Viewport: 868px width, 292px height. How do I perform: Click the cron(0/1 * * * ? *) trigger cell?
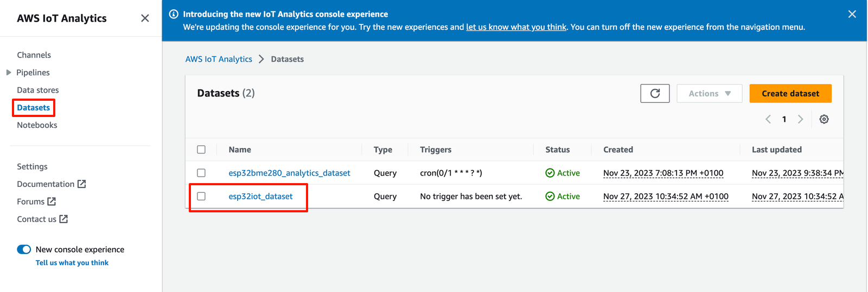(451, 173)
